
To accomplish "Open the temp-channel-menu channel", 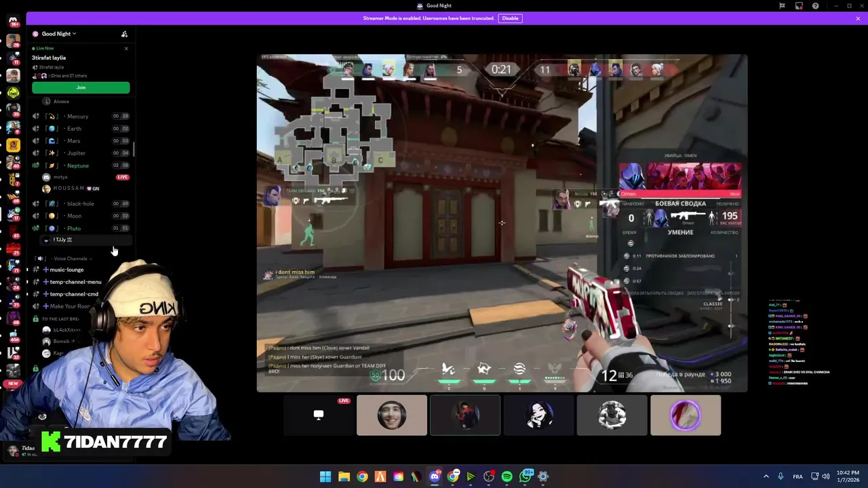I will 75,282.
